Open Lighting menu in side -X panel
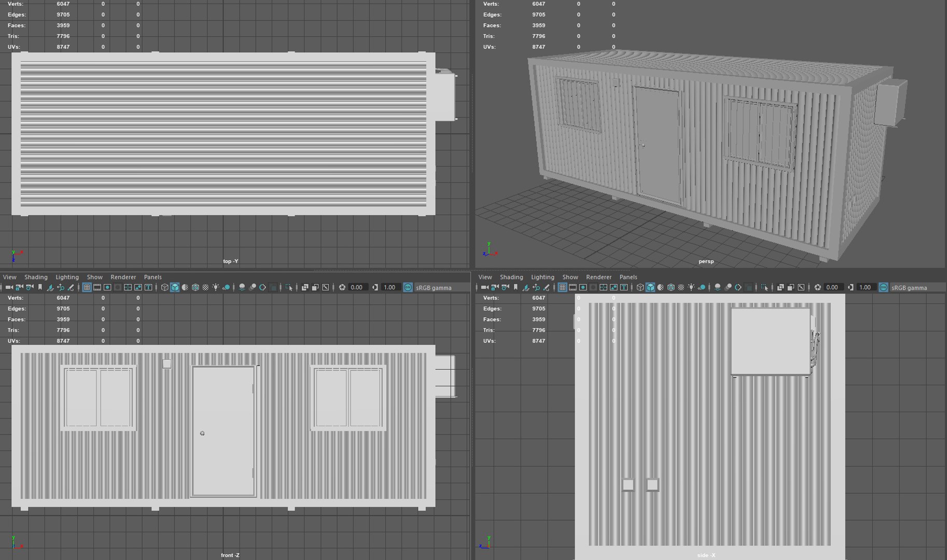947x560 pixels. coord(542,277)
